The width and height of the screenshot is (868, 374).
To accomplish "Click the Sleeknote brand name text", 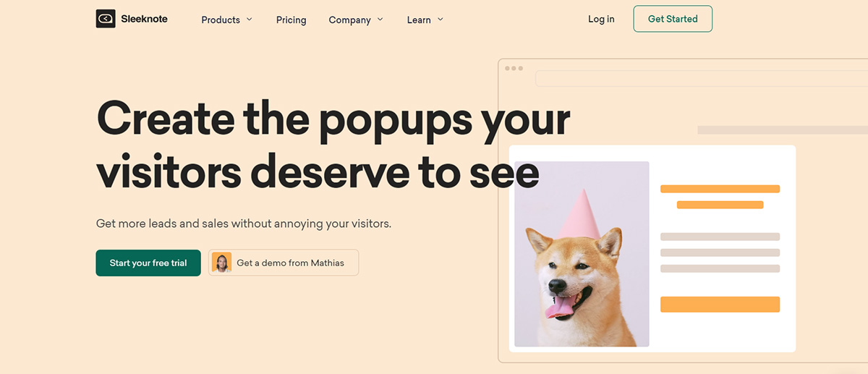I will (144, 19).
